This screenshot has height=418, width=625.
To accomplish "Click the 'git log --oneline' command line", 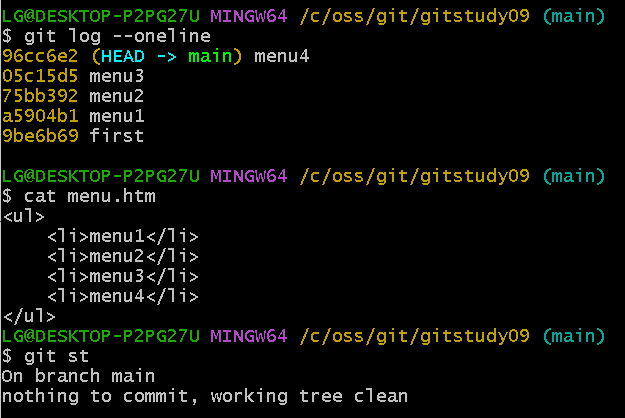I will (106, 36).
